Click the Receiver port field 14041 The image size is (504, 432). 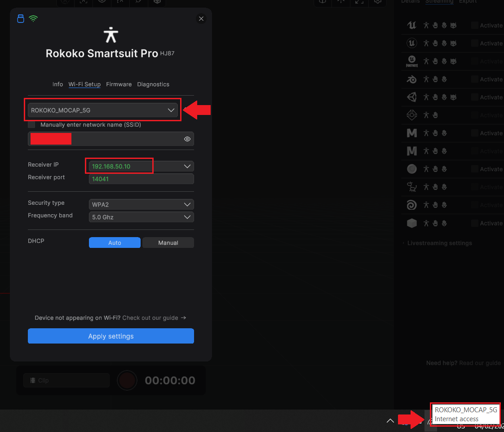(141, 179)
